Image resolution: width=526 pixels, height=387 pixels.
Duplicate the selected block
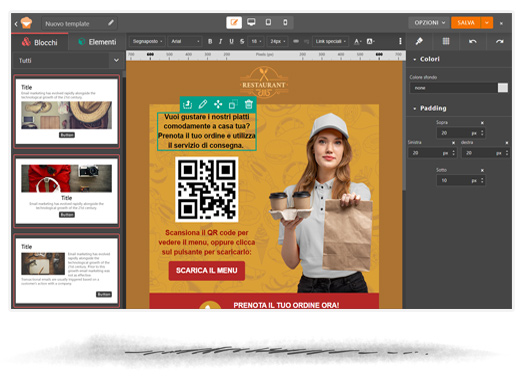pyautogui.click(x=233, y=104)
